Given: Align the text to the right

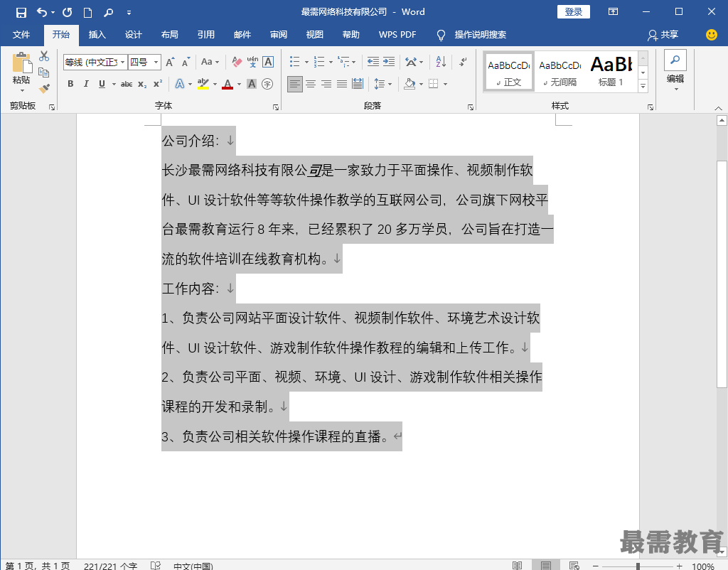Looking at the screenshot, I should 326,84.
